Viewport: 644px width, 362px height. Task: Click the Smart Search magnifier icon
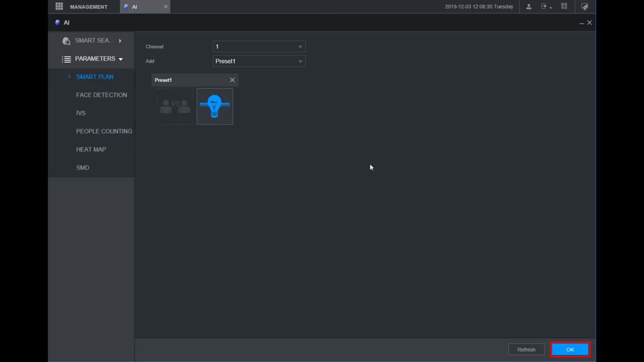tap(66, 41)
